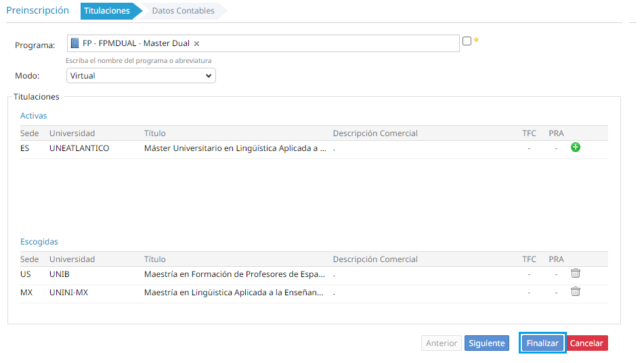
Task: Click the yellow star beside Programa
Action: point(476,40)
